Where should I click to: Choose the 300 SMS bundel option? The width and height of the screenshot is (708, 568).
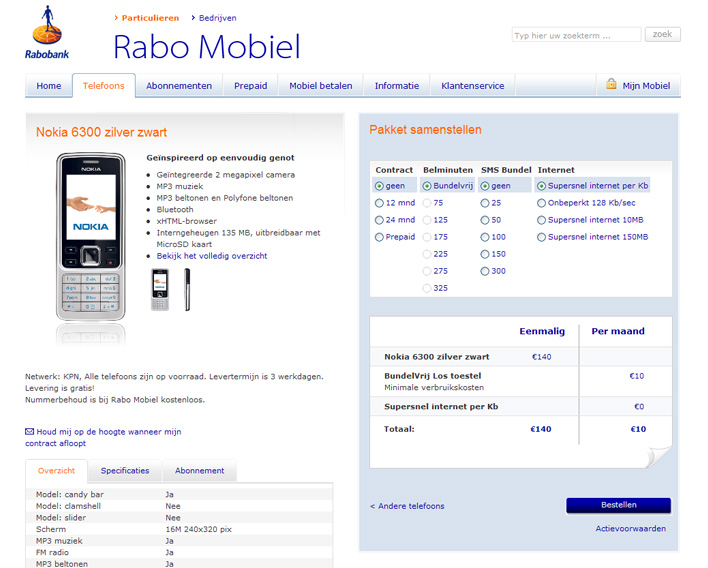click(x=485, y=271)
